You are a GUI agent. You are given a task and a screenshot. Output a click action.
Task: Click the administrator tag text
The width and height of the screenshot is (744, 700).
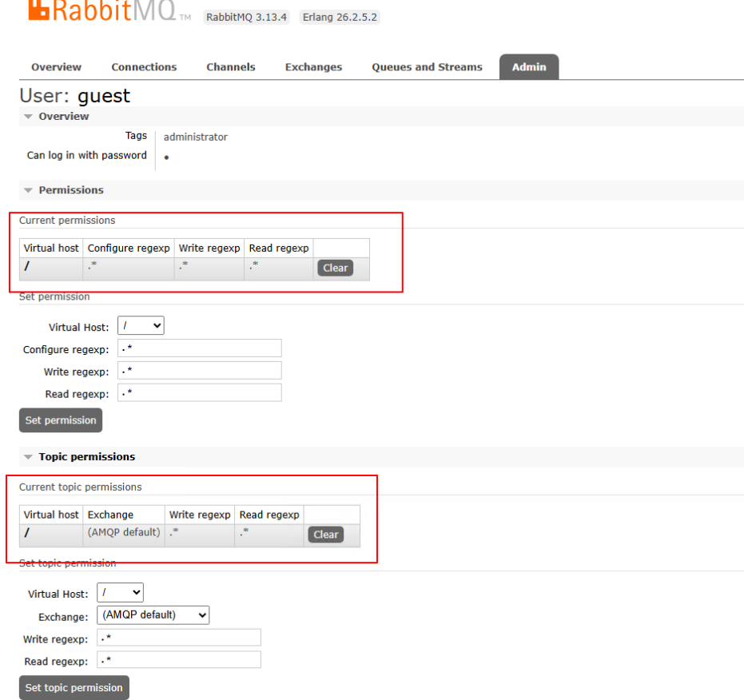click(x=196, y=137)
